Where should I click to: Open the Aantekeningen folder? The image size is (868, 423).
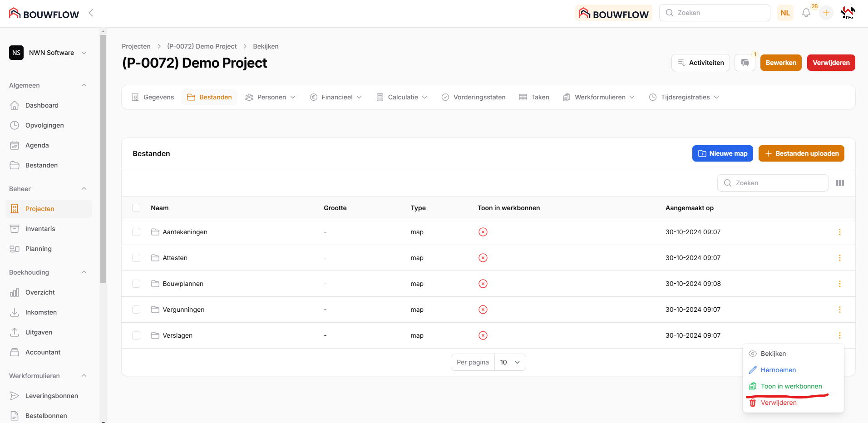185,232
